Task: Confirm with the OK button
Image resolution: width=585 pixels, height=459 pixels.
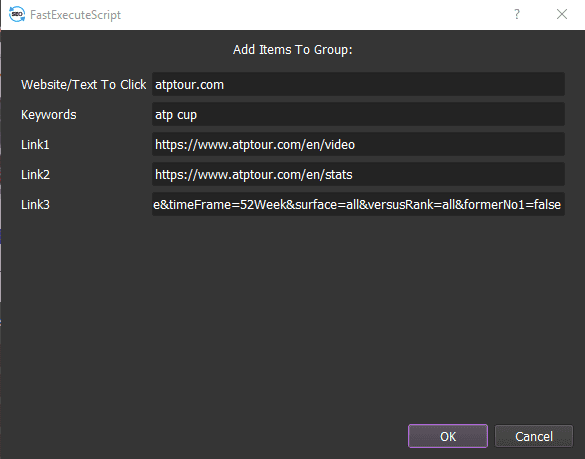Action: point(448,436)
